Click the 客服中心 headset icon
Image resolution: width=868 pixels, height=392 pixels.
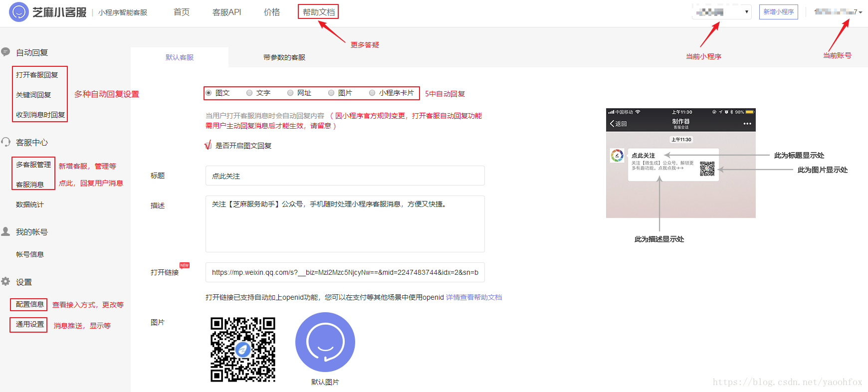click(x=6, y=142)
